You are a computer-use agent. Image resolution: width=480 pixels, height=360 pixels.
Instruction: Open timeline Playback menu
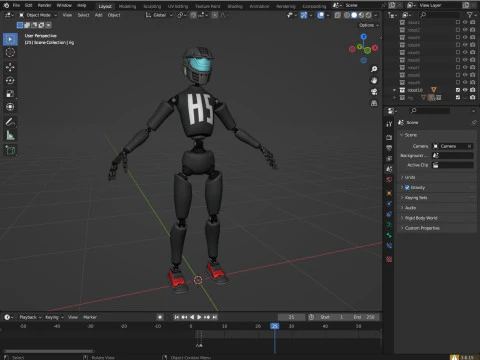tap(30, 317)
